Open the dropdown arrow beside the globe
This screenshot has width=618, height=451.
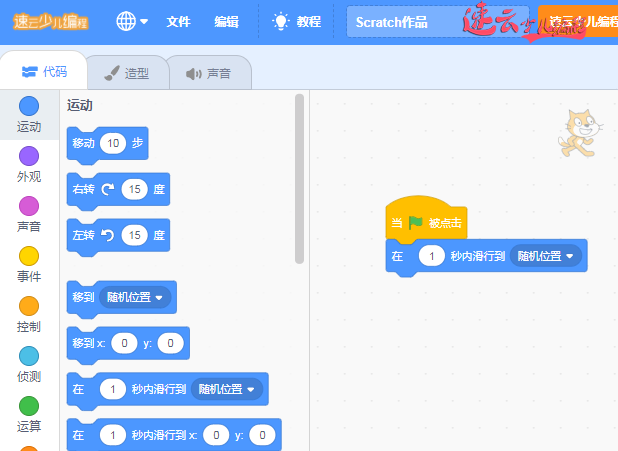tap(144, 22)
